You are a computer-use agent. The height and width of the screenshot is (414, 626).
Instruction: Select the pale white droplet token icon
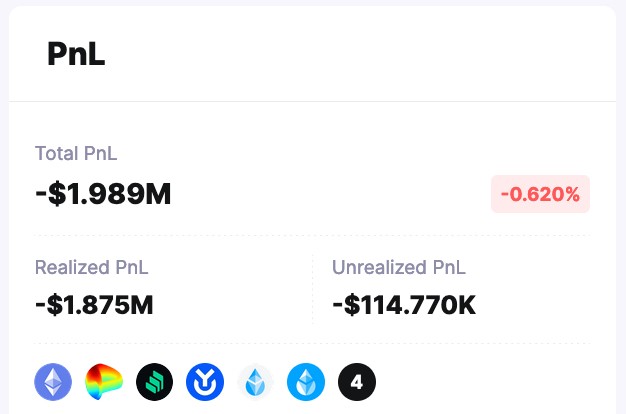(256, 380)
